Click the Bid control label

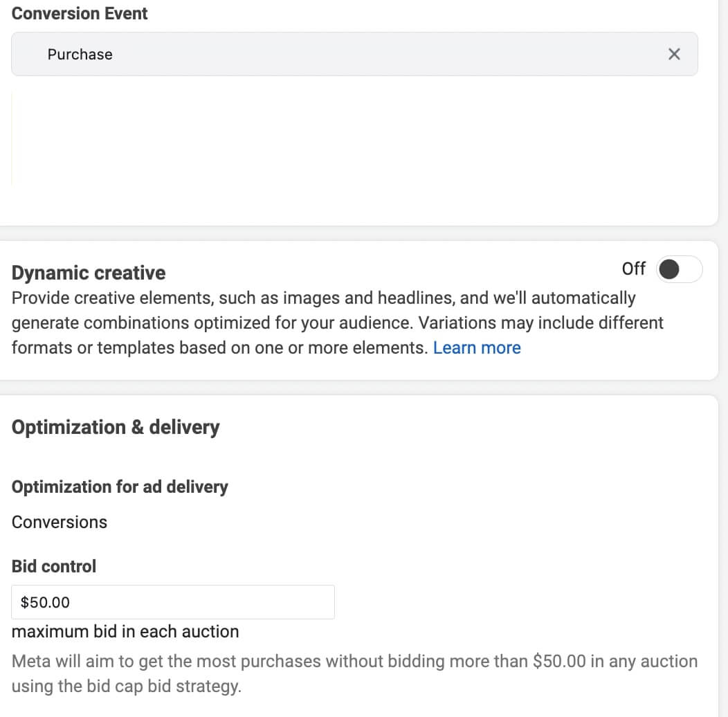coord(54,566)
